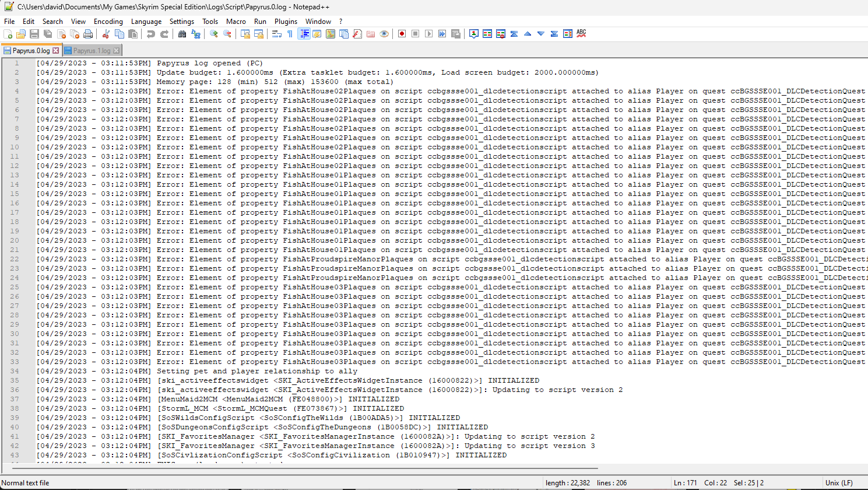Click the horizontal scrollbar thumb

click(x=304, y=468)
